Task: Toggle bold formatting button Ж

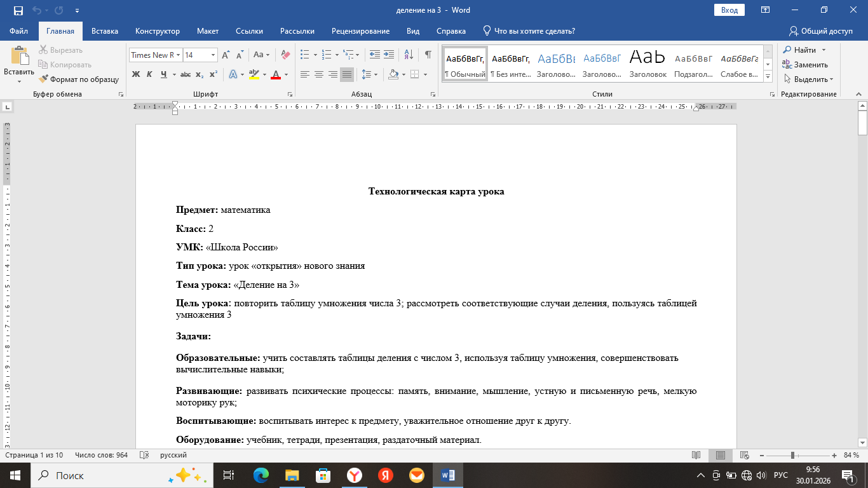Action: [135, 74]
